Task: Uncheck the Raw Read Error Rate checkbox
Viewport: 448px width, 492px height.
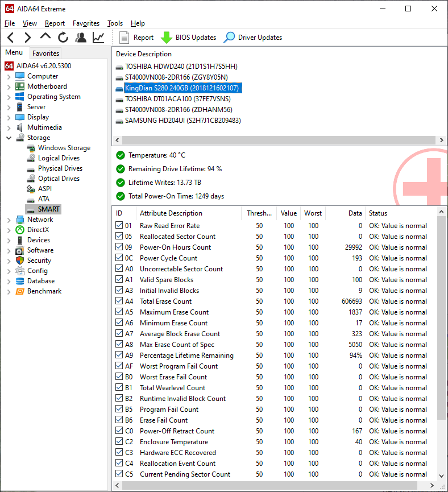Action: pyautogui.click(x=119, y=225)
